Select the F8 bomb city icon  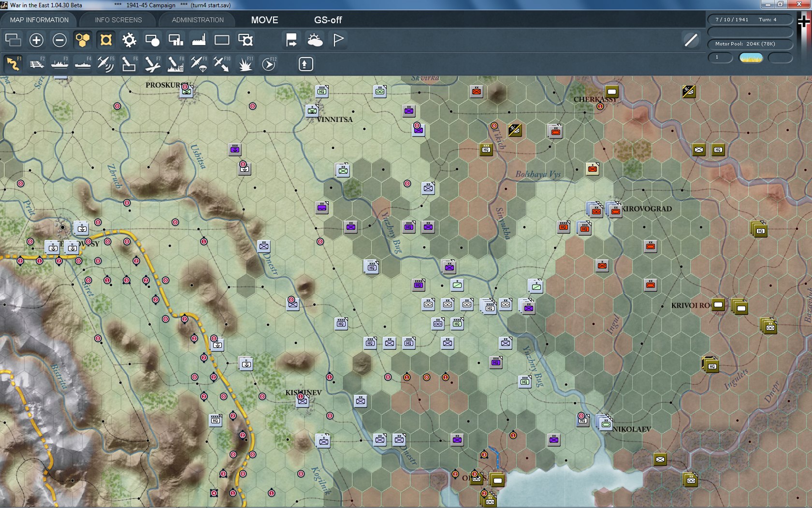point(175,64)
